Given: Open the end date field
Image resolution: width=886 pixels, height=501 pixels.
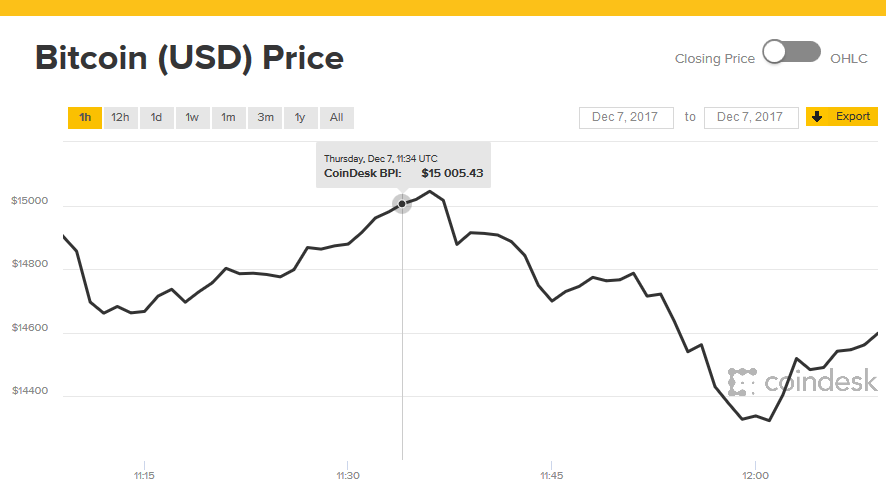Looking at the screenshot, I should coord(751,117).
